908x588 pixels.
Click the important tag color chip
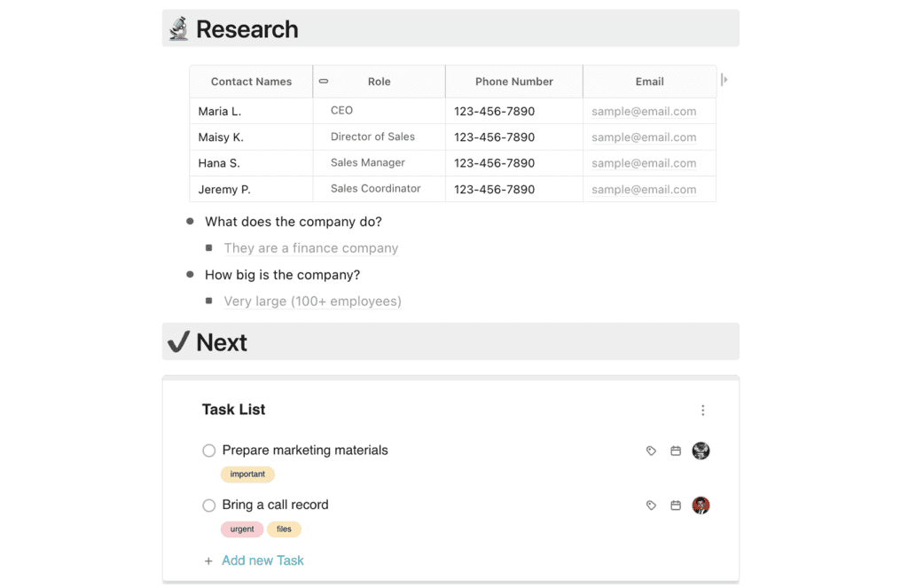pos(247,474)
